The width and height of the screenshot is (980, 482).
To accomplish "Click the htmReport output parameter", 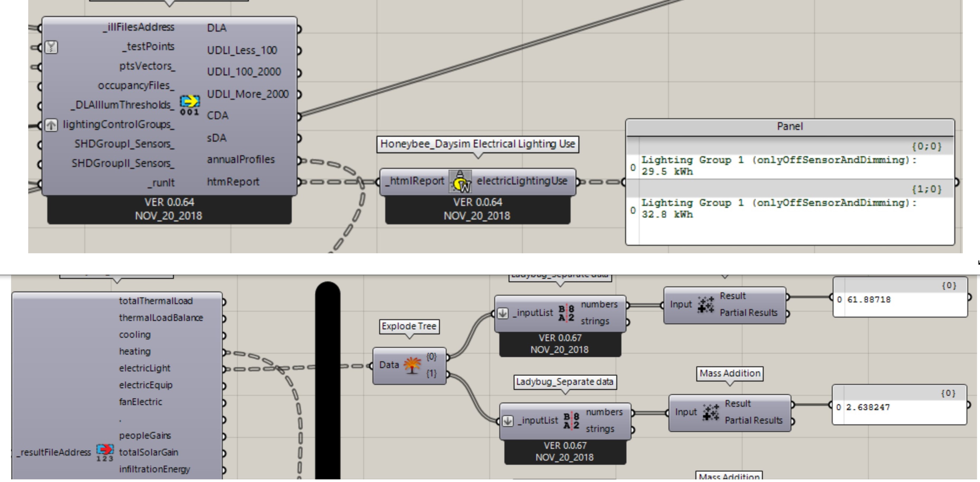I will coord(233,182).
